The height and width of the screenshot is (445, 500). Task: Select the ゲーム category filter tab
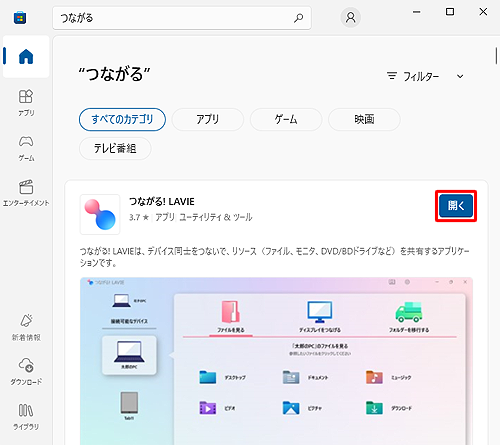286,119
